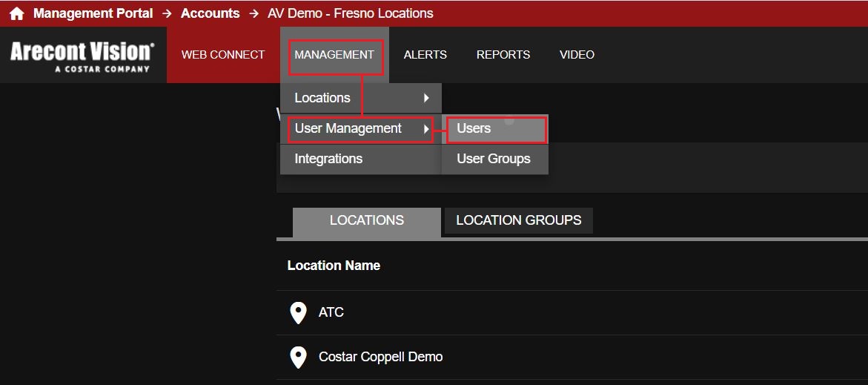Click the home icon in the breadcrumb bar

(16, 13)
